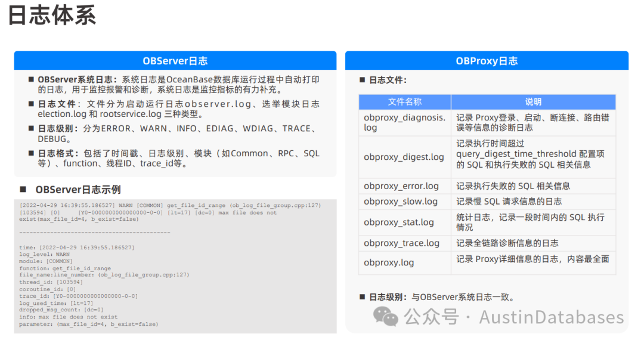Screen dimensions: 644x343
Task: Click the time: [2022-04-29 16:39:55.186527] line
Action: click(77, 248)
